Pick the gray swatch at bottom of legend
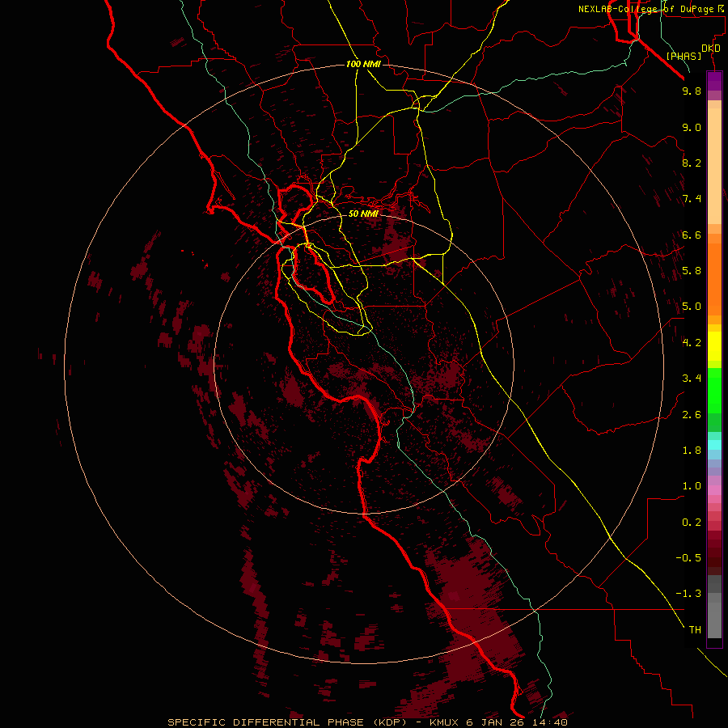This screenshot has height=728, width=728. click(714, 620)
